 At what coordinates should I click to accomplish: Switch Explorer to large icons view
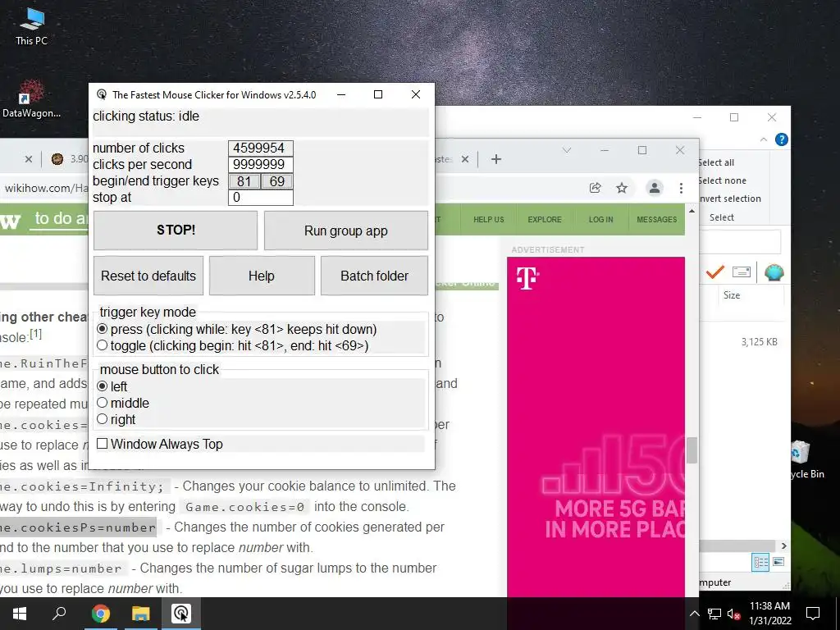pyautogui.click(x=778, y=562)
